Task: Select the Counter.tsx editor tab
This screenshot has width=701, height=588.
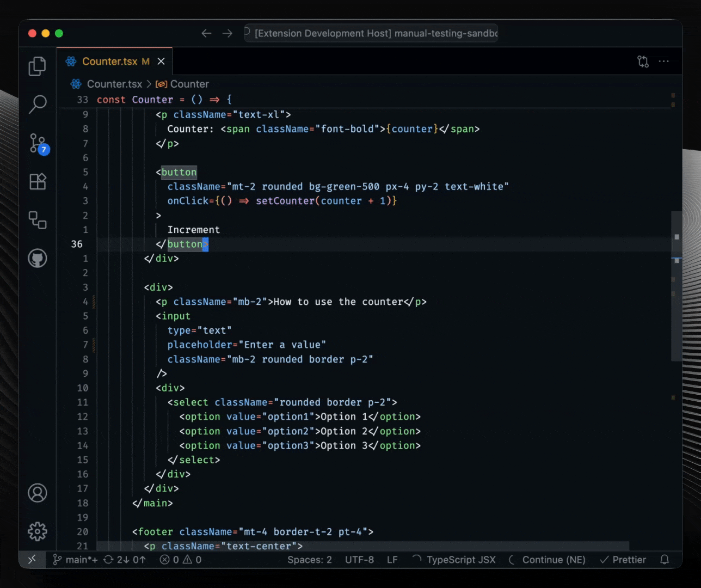Action: click(109, 62)
